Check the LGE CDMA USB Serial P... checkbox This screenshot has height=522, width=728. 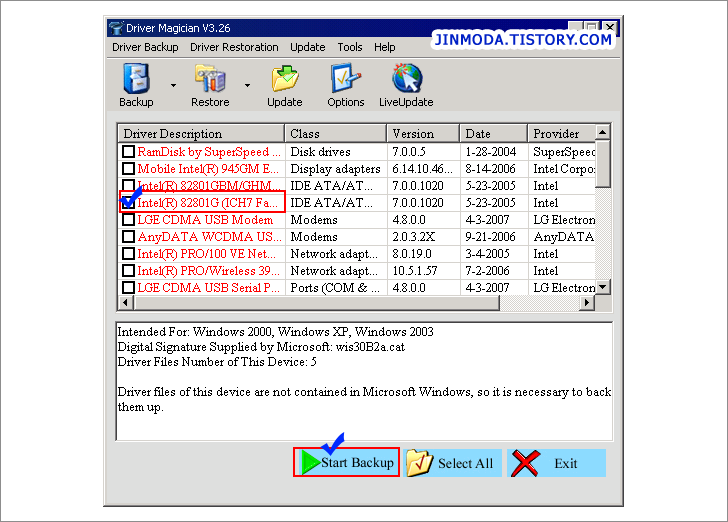pyautogui.click(x=128, y=287)
